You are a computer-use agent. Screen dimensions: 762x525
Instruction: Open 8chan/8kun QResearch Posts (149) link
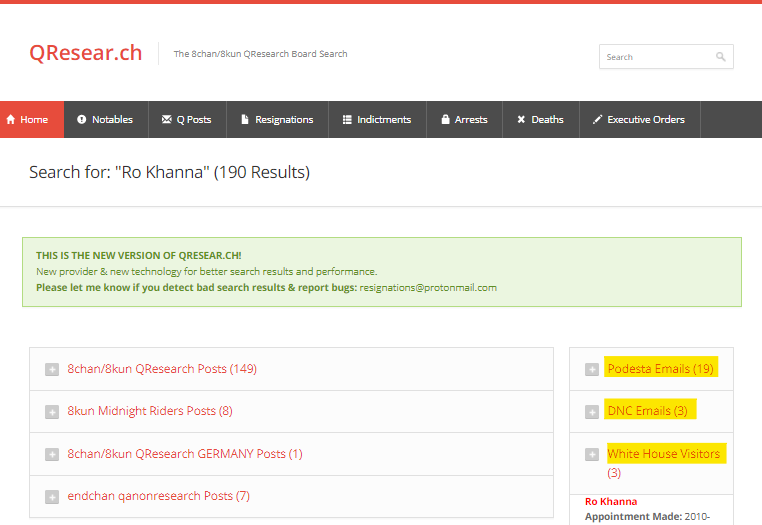click(162, 369)
